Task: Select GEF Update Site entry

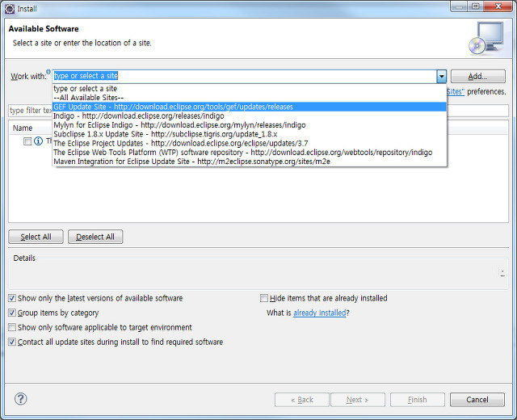Action: [250, 107]
